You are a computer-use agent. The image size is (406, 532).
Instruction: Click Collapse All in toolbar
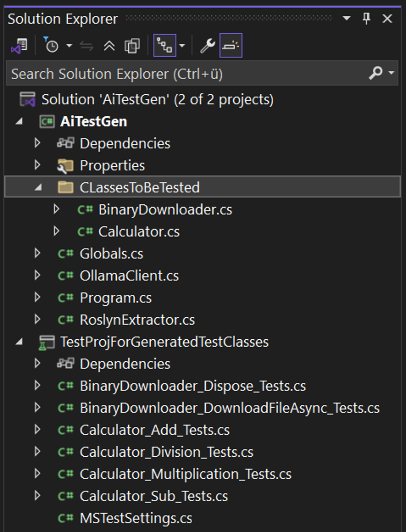(x=109, y=46)
